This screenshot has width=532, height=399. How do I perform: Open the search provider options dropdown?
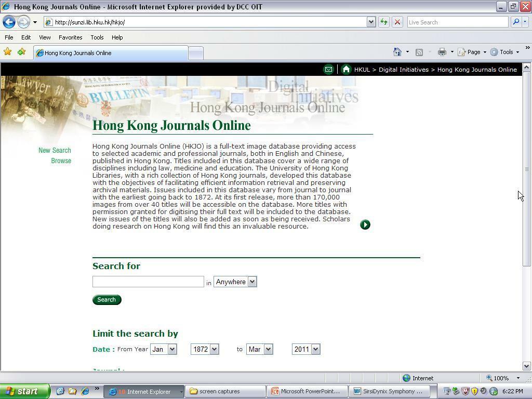[525, 22]
